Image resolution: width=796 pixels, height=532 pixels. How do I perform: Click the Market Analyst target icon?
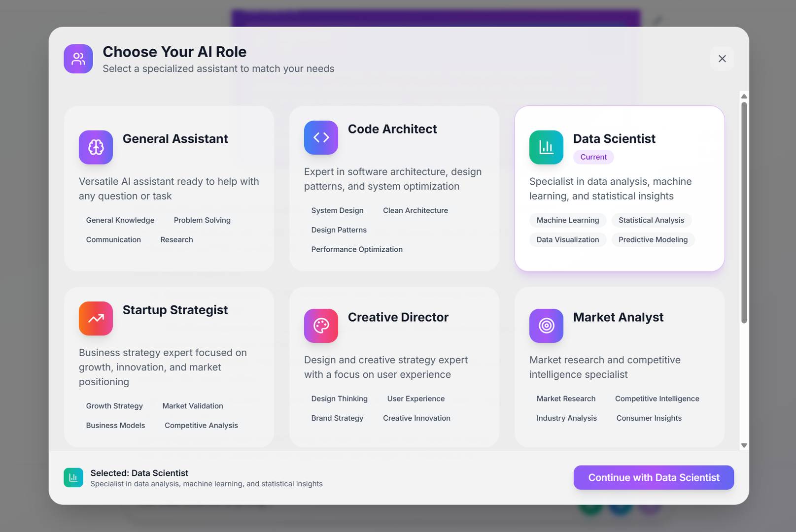pyautogui.click(x=546, y=326)
